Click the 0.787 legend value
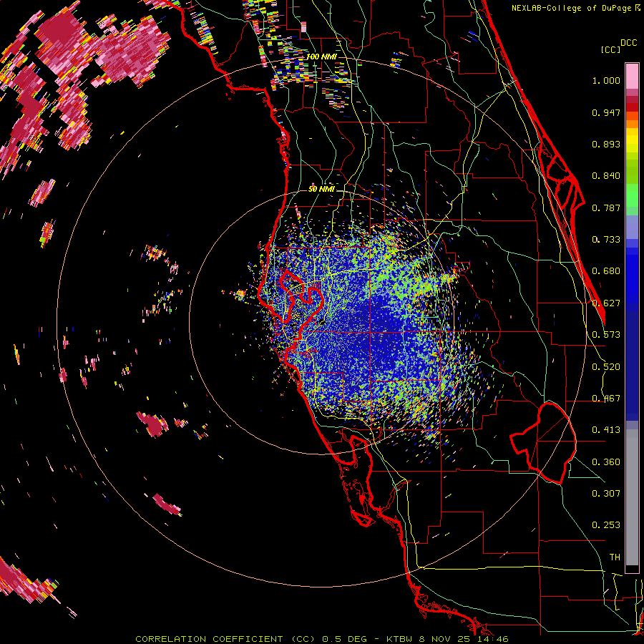 click(x=606, y=208)
